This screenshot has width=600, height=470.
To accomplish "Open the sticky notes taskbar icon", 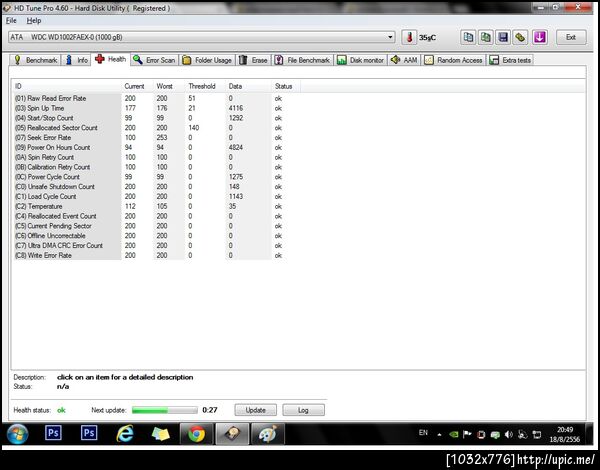I will 160,434.
